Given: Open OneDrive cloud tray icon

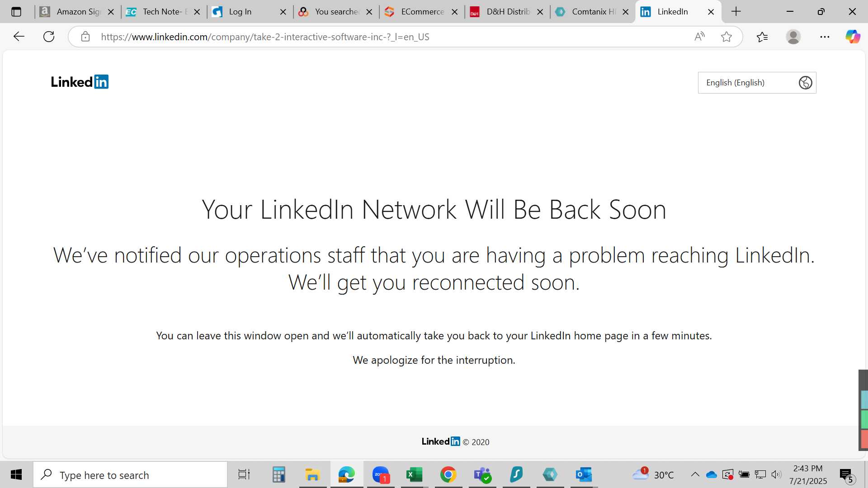Looking at the screenshot, I should 712,474.
